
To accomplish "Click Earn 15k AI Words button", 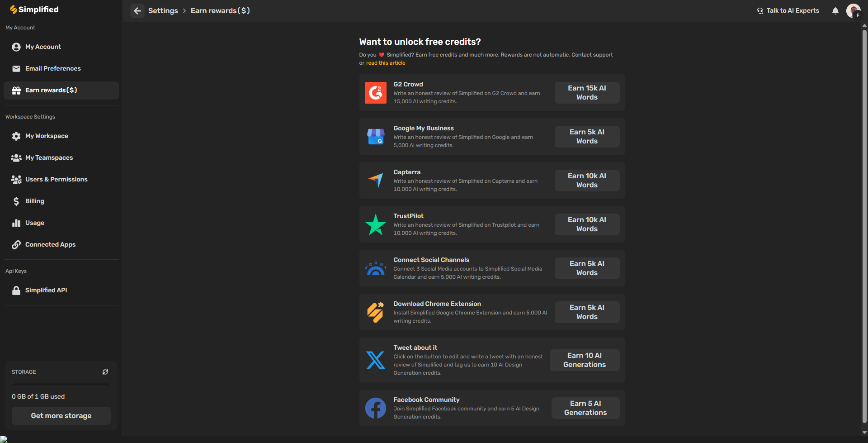I will click(x=587, y=93).
